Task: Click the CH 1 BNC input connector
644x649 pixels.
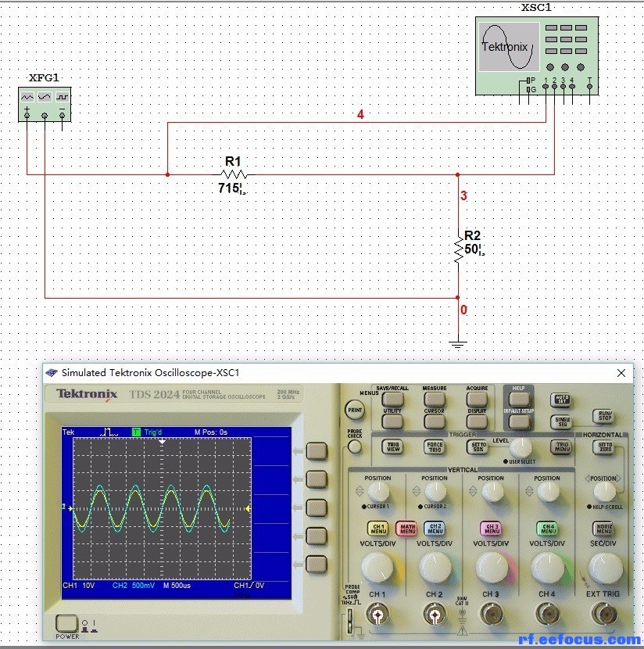Action: (377, 615)
